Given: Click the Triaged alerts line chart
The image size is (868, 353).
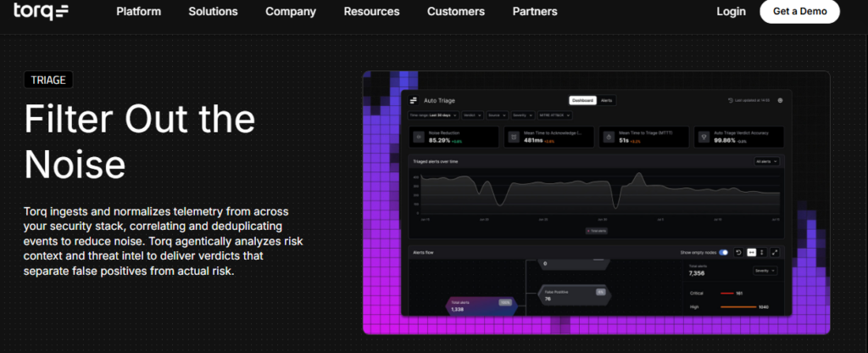Looking at the screenshot, I should tap(601, 193).
